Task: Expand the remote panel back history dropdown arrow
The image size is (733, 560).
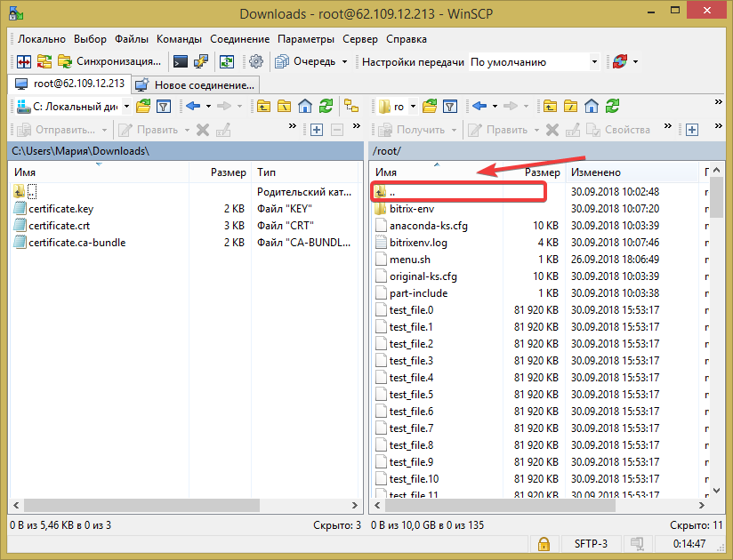Action: (495, 107)
